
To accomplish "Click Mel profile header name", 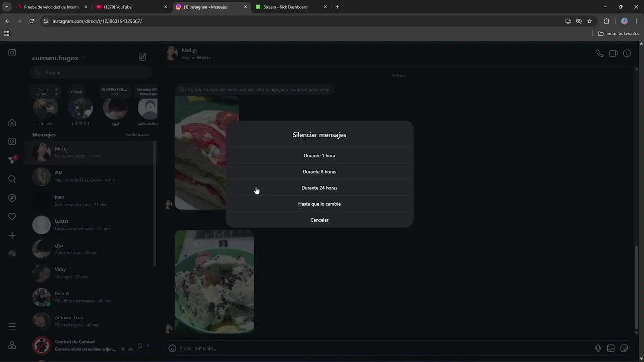I will 189,50.
